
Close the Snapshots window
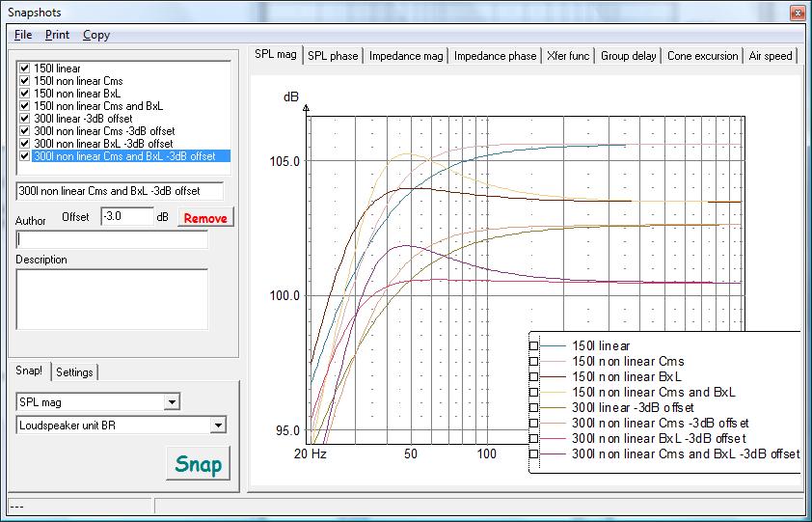click(798, 13)
